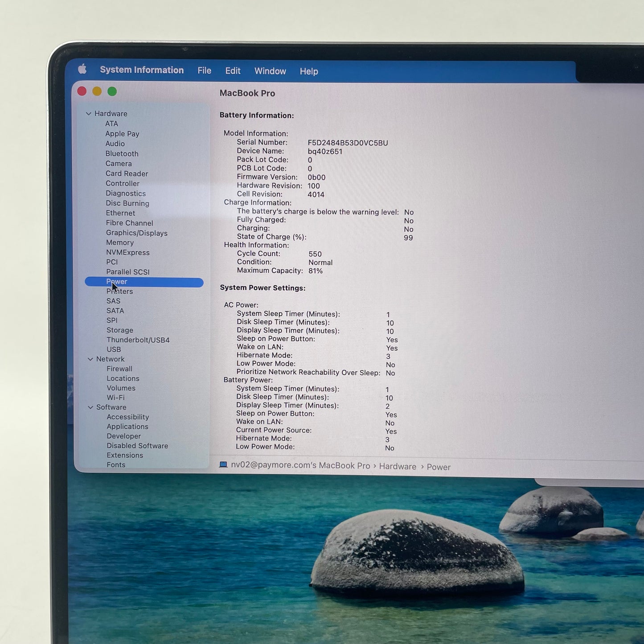This screenshot has height=644, width=644.
Task: Select Diagnostics in the sidebar
Action: [x=126, y=193]
